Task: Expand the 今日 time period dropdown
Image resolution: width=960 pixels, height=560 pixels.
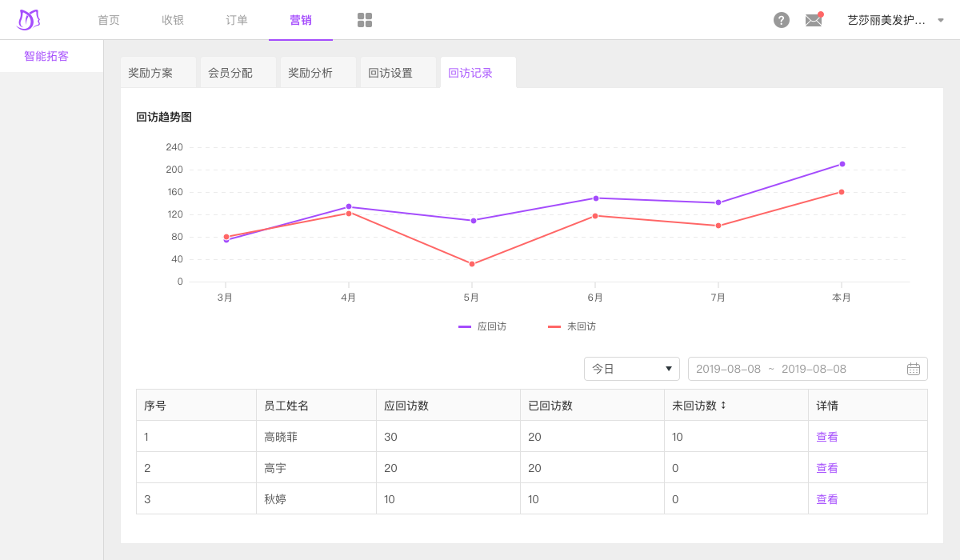Action: pos(631,369)
